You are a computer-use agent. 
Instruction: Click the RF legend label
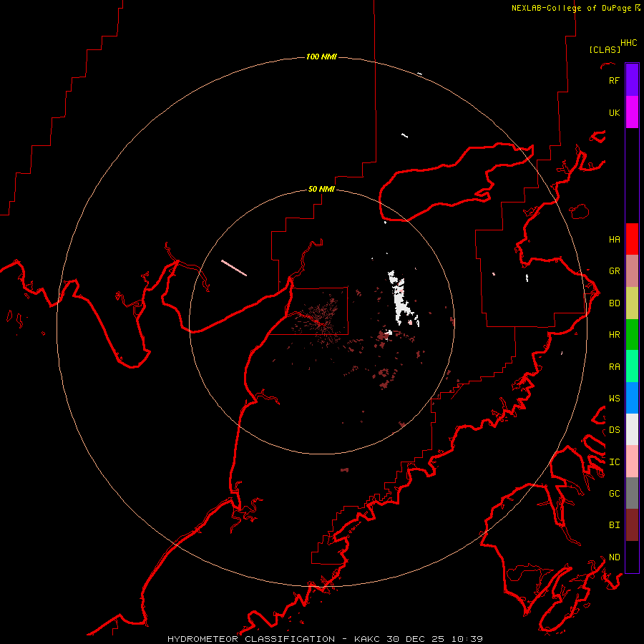614,81
